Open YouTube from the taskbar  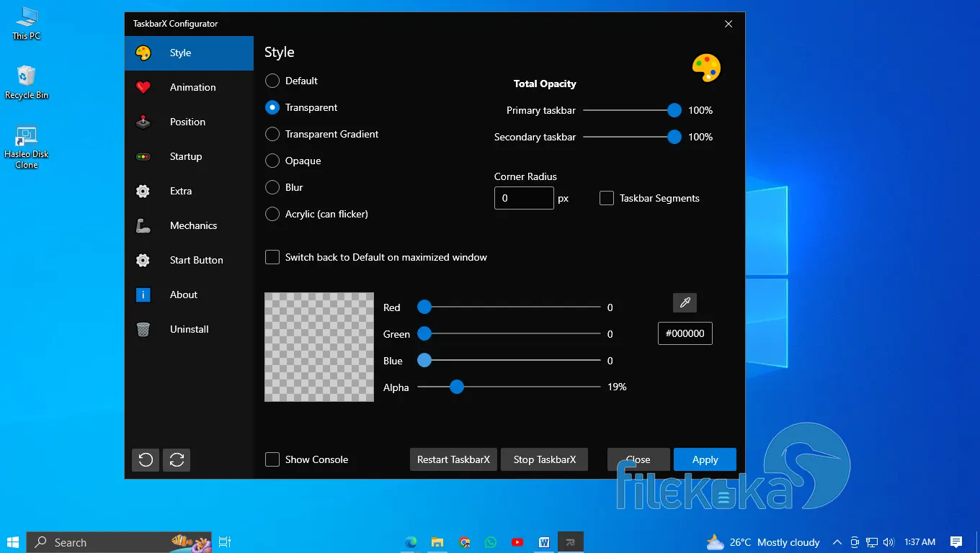point(517,542)
